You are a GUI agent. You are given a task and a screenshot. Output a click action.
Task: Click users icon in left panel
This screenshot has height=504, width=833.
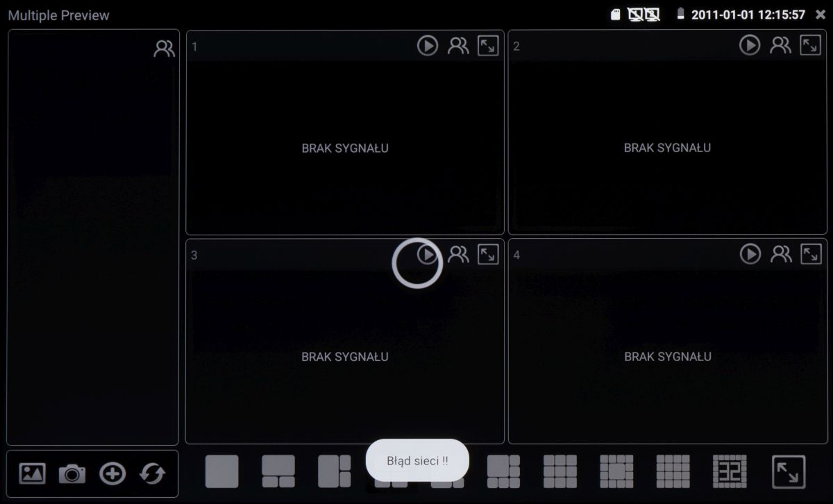coord(165,49)
